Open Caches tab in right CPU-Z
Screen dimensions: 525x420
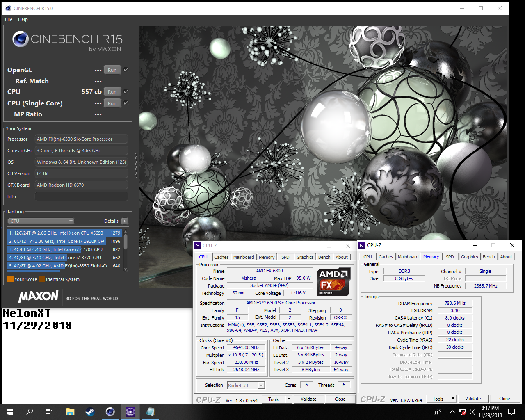386,257
